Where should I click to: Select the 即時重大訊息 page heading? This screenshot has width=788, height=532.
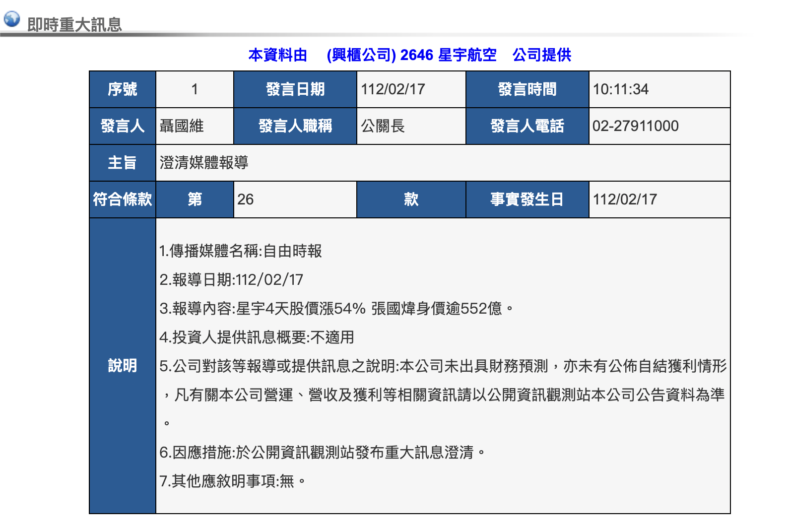[x=74, y=24]
